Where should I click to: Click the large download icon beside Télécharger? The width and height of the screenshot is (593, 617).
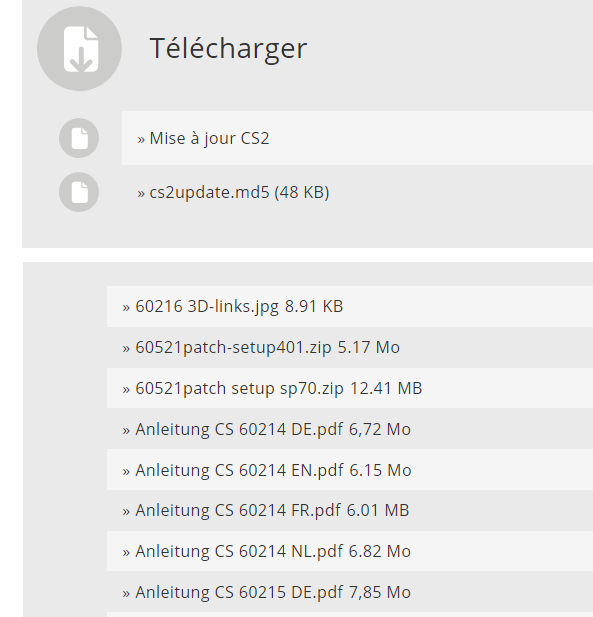(79, 48)
